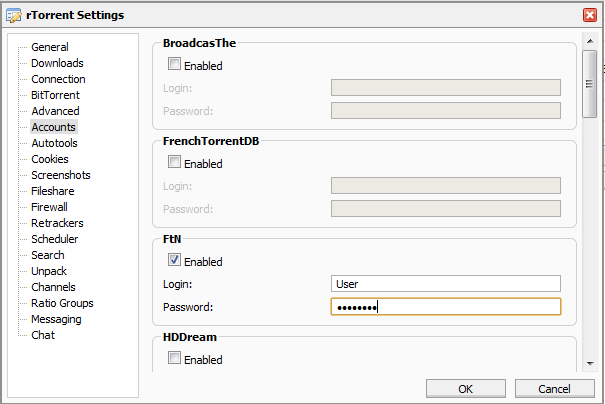
Task: Switch to Ratio Groups settings
Action: coord(62,303)
